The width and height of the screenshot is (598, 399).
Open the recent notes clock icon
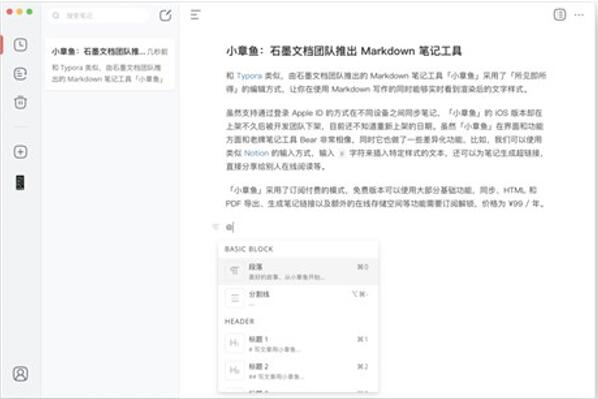coord(20,45)
